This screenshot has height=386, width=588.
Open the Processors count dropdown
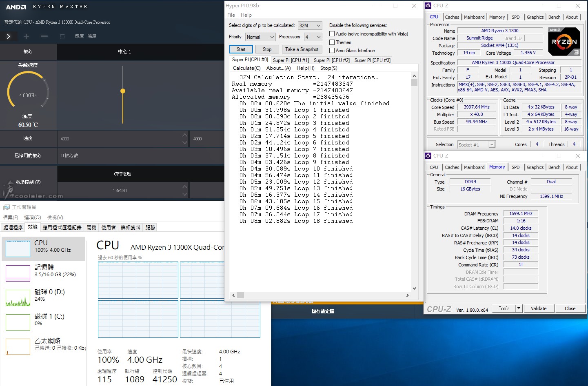[313, 37]
